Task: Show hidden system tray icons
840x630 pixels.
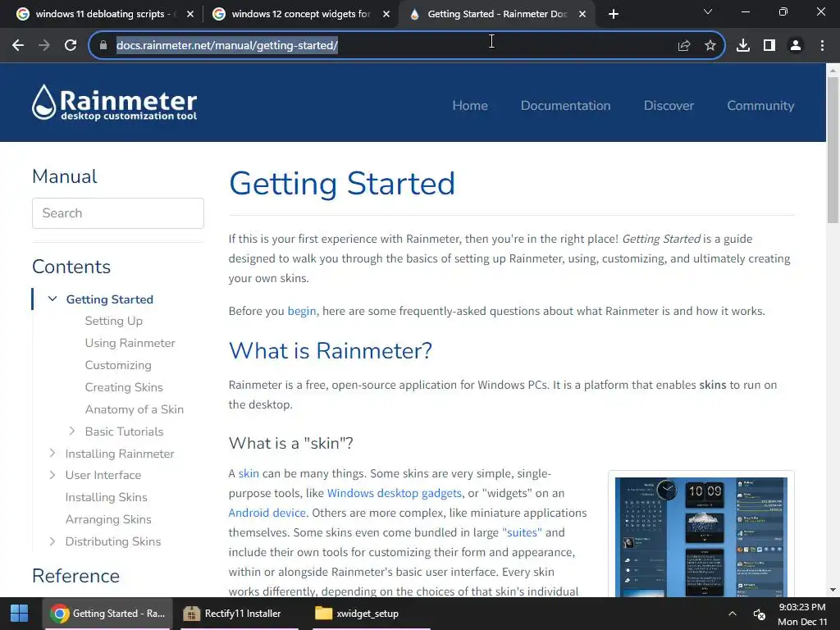Action: 733,614
